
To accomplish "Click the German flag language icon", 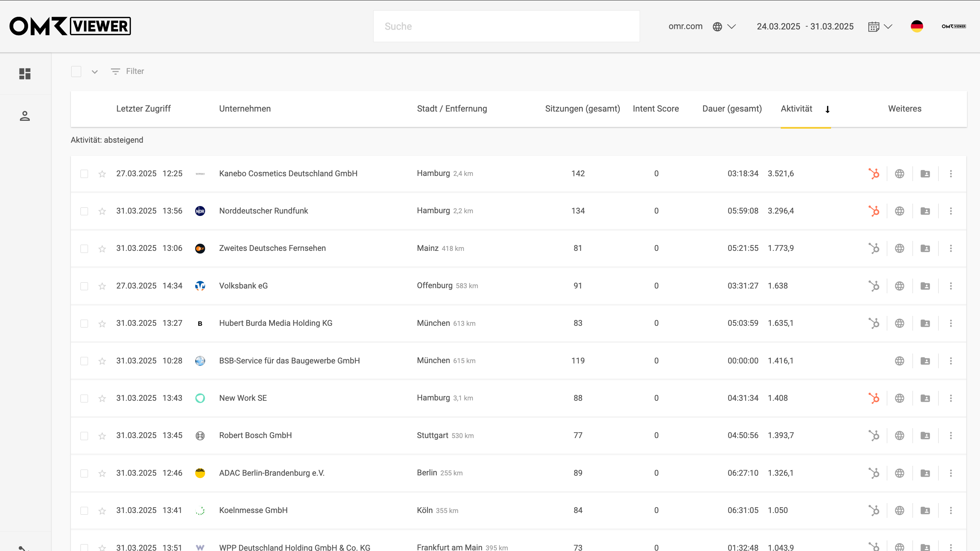I will (x=917, y=26).
